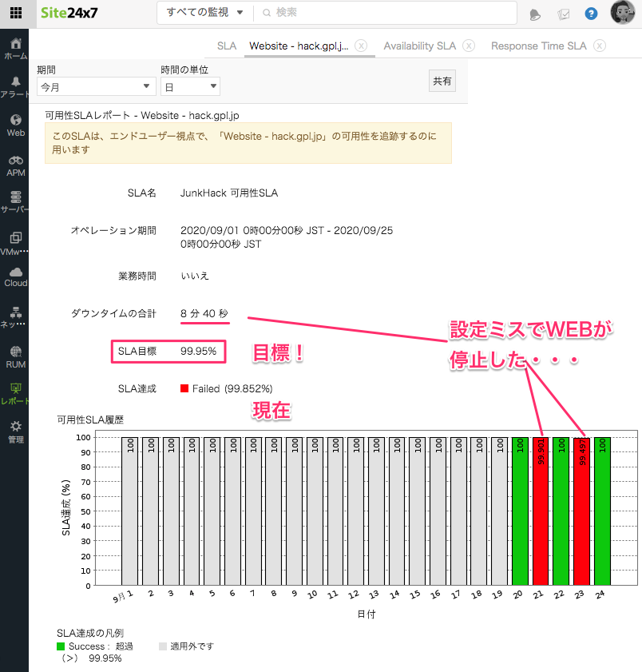Click the 共有 share button
Viewport: 642px width, 672px height.
click(x=442, y=81)
